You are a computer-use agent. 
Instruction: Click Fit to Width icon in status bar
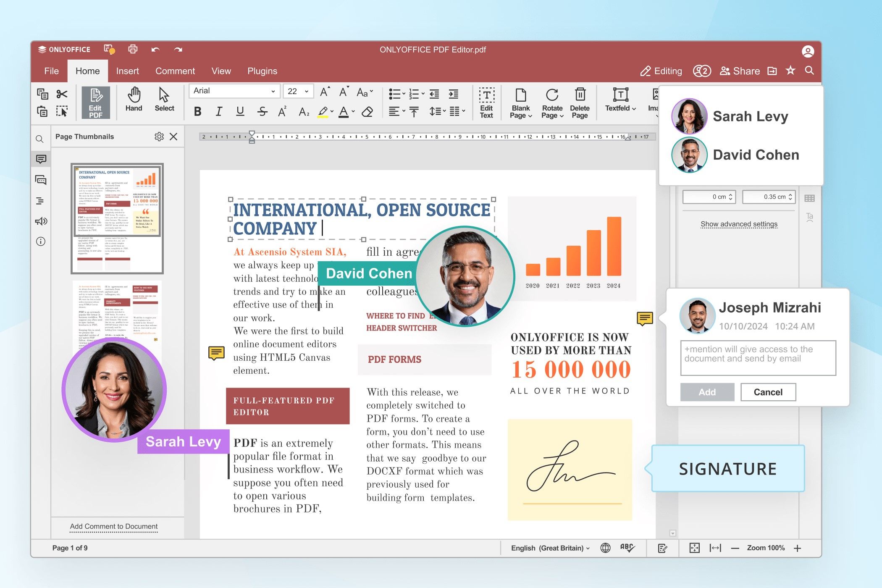click(x=715, y=548)
